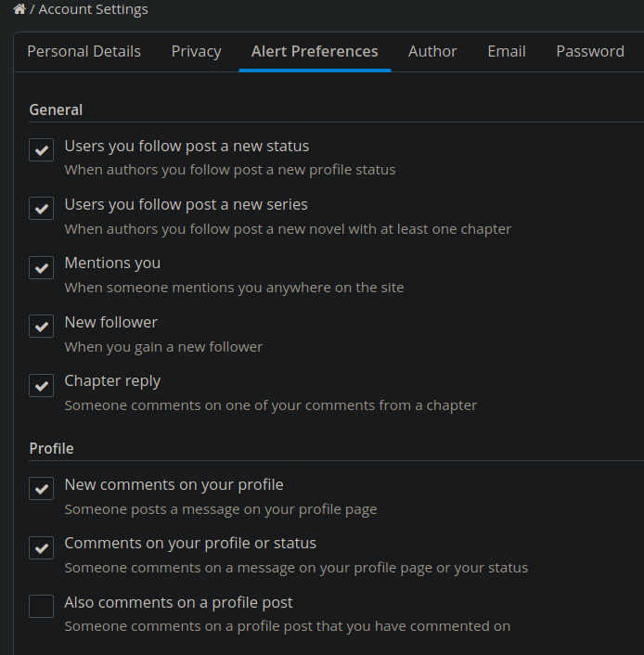The image size is (644, 655).
Task: Open the Email settings tab
Action: (507, 51)
